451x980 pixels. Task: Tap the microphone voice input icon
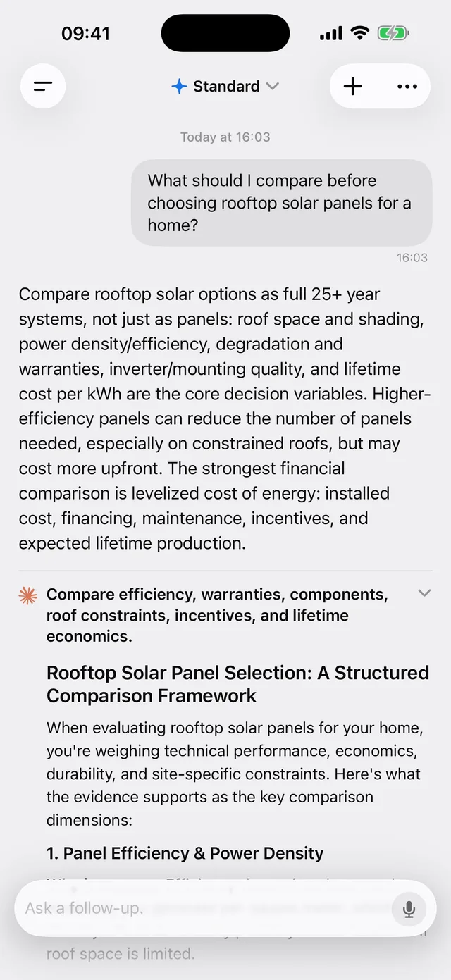(409, 908)
